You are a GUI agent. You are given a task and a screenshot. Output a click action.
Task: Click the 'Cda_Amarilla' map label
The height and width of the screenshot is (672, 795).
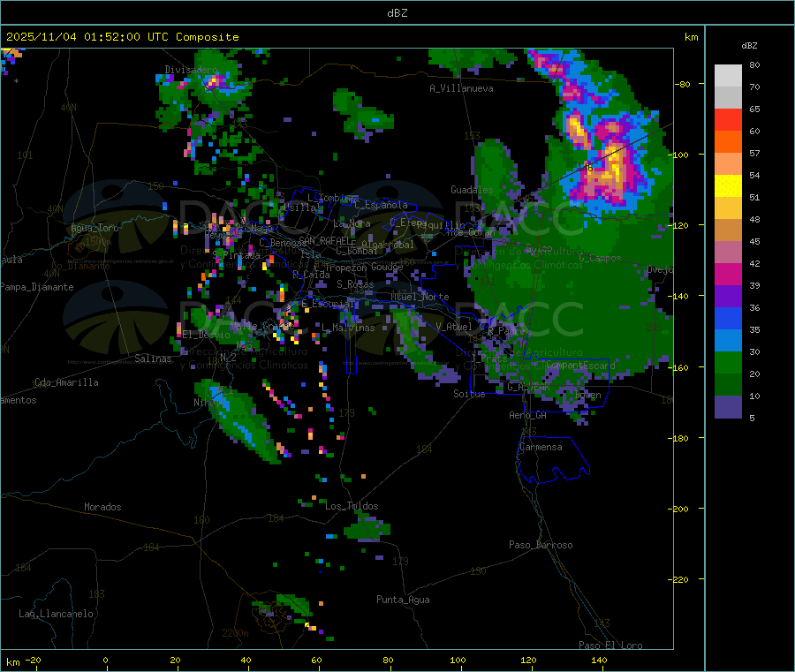click(66, 382)
